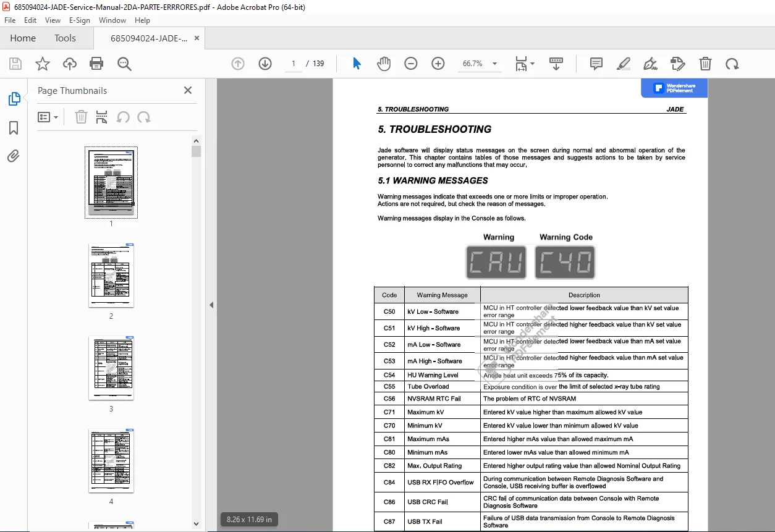
Task: Open the Page Thumbnails sidebar icon
Action: click(14, 99)
